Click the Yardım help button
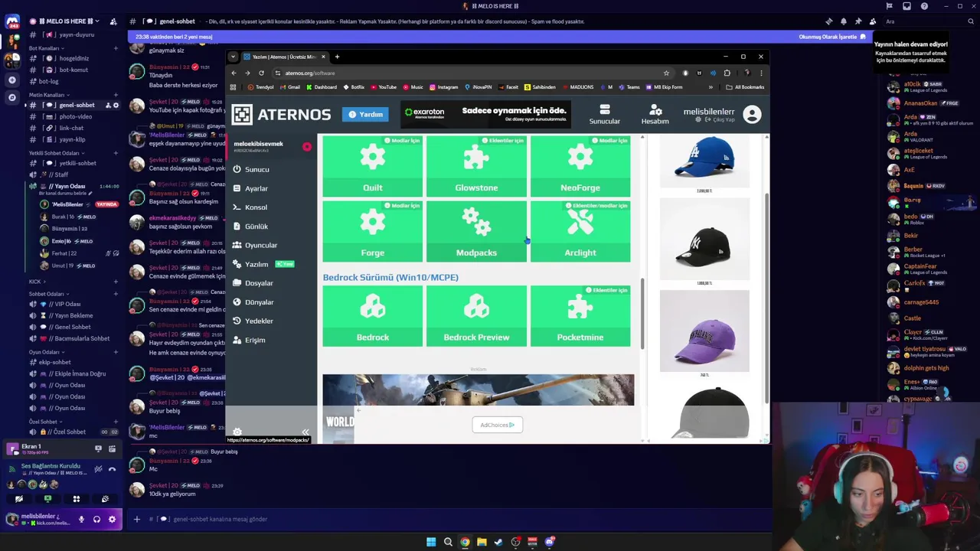The image size is (980, 551). [365, 114]
